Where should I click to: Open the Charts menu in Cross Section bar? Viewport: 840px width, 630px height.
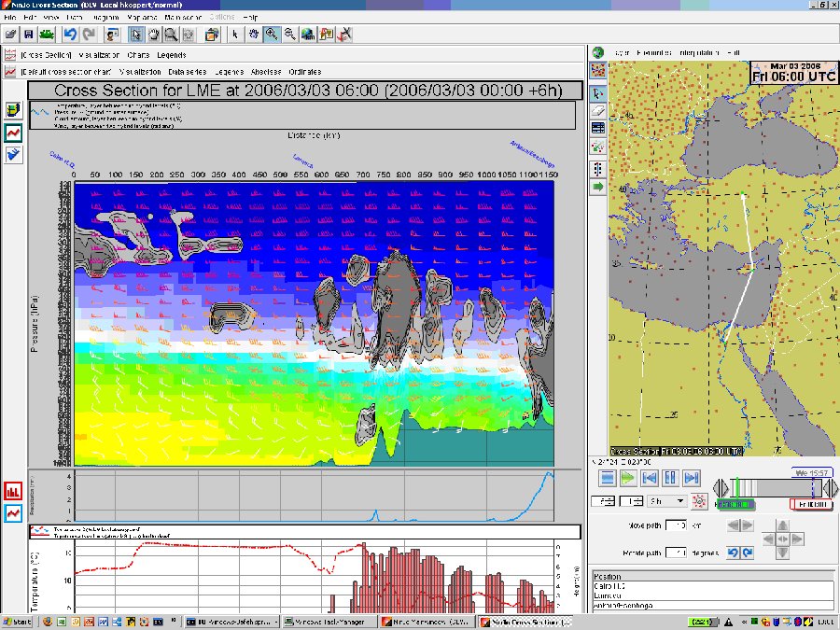[x=139, y=55]
